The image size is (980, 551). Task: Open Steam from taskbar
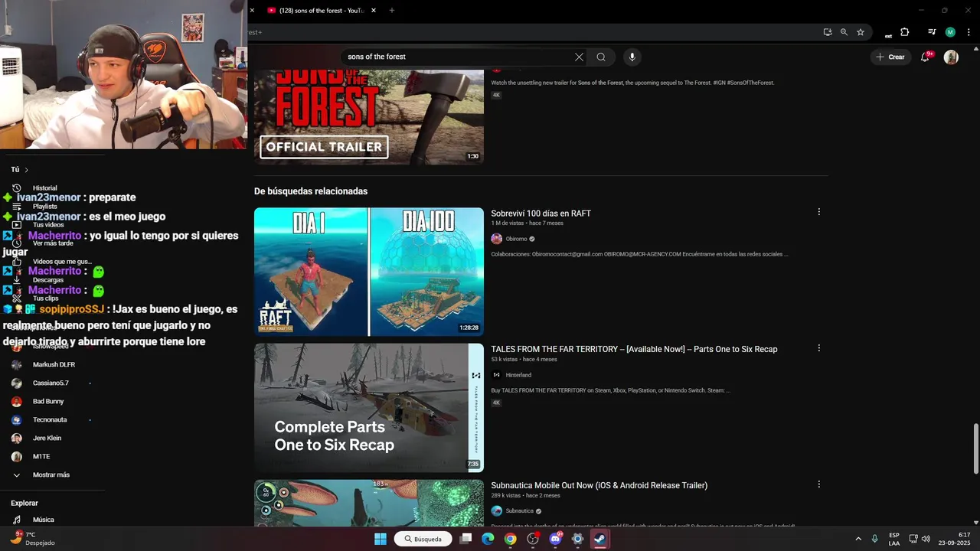click(x=600, y=539)
